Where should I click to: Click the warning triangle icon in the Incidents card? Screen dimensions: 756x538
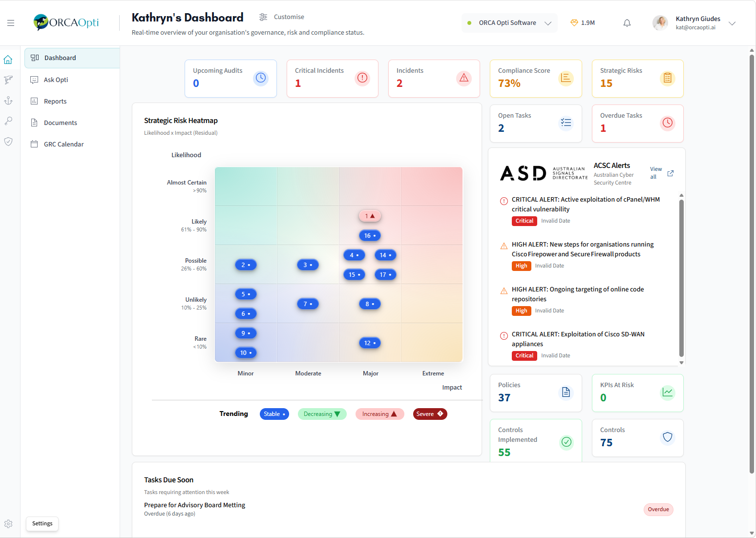pos(464,78)
